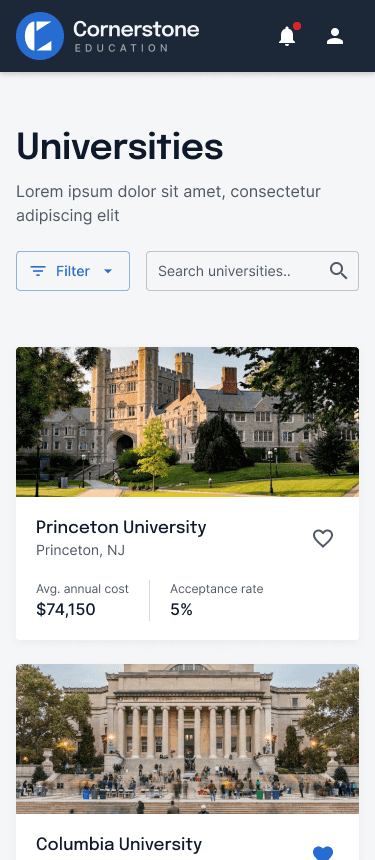Click the Princeton, NJ location text
The width and height of the screenshot is (375, 860).
81,550
